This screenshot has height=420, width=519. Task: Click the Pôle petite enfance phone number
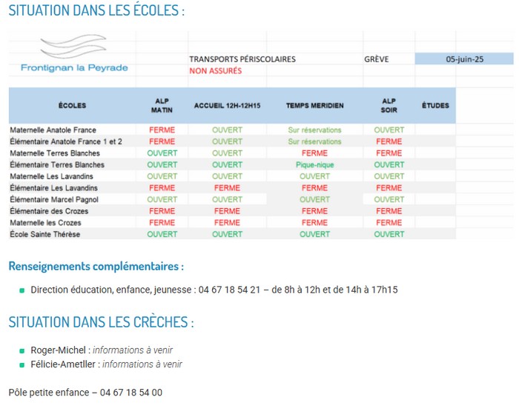point(130,393)
